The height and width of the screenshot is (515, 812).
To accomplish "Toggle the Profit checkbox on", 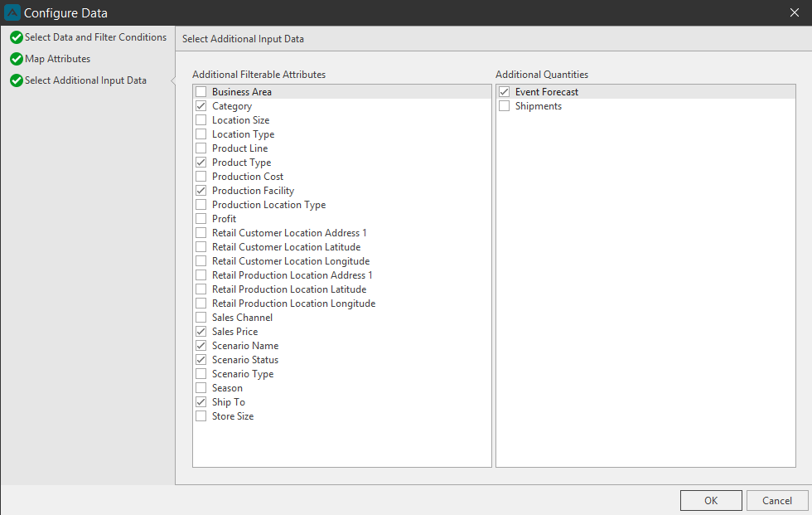I will tap(201, 219).
